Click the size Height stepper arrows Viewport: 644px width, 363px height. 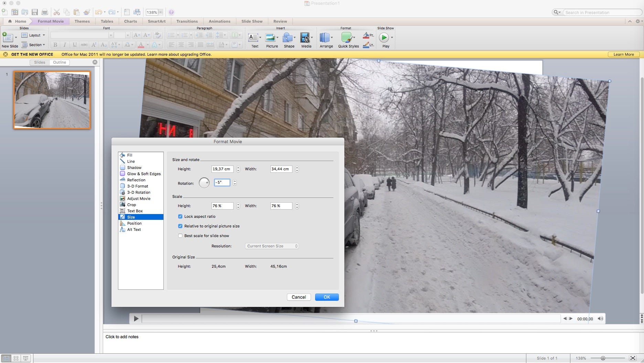pyautogui.click(x=238, y=169)
